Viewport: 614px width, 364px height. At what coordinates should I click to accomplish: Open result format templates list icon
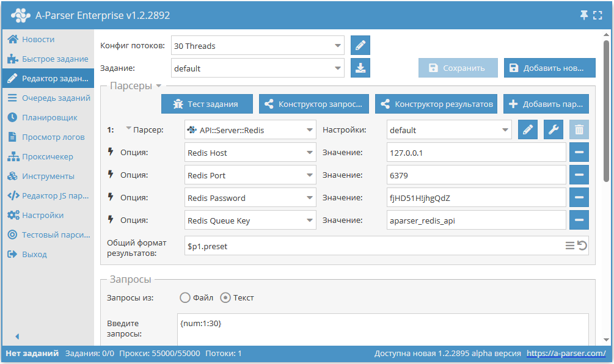coord(570,246)
